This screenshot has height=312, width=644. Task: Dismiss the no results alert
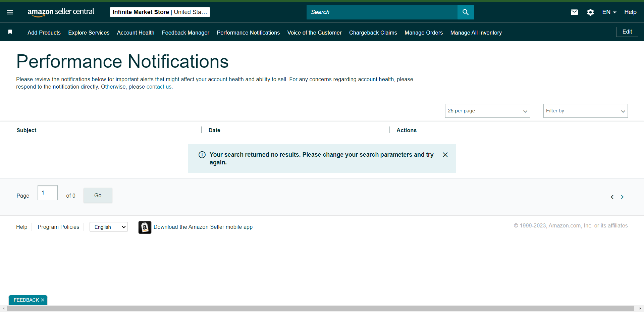tap(445, 155)
